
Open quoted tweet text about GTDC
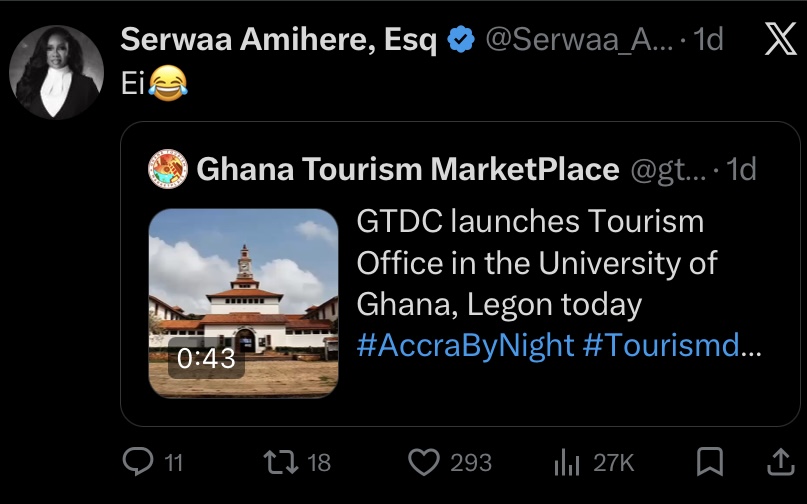coord(537,262)
